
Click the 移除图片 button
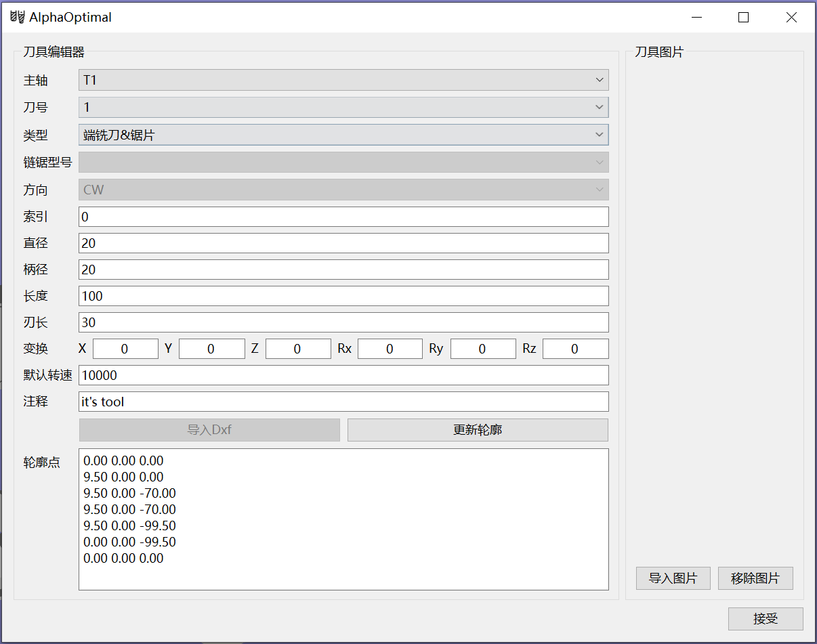[755, 578]
